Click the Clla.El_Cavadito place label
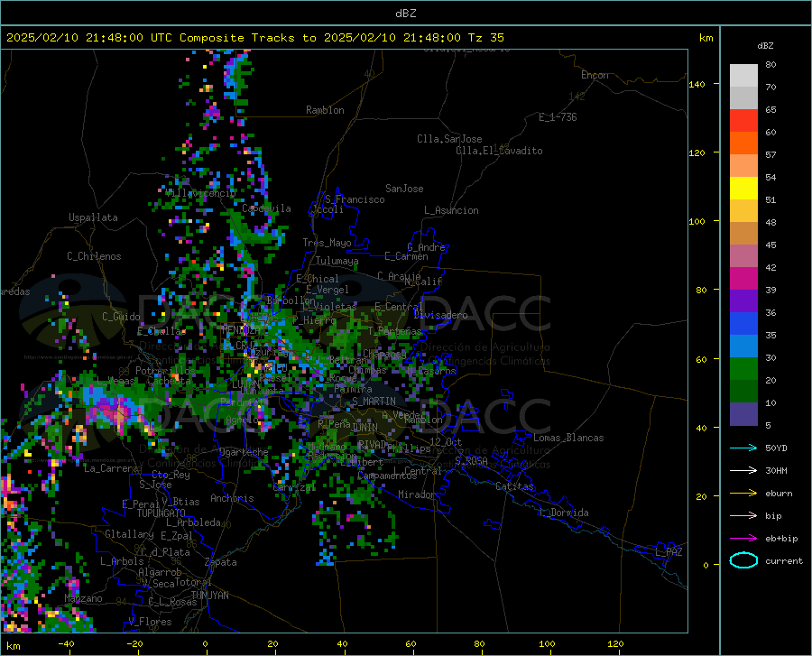 click(x=499, y=151)
